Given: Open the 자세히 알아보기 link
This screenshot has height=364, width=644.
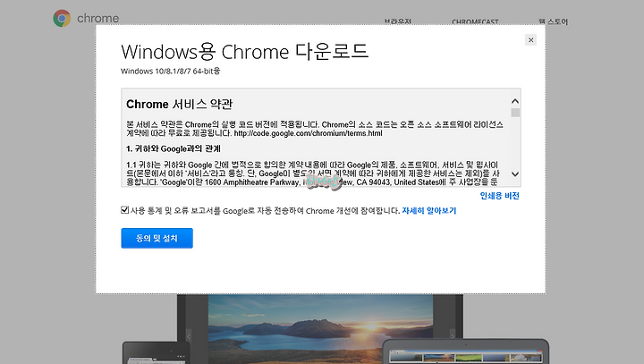Looking at the screenshot, I should (x=428, y=211).
